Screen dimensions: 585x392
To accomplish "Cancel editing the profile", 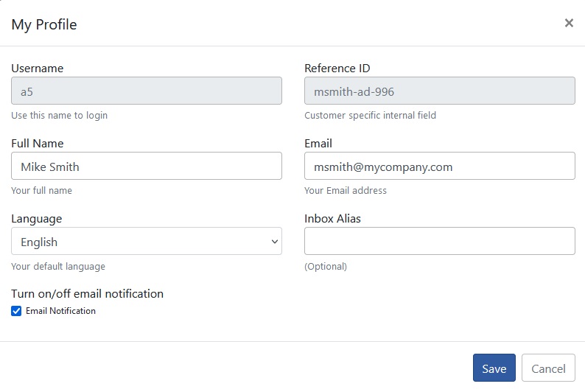I will [x=548, y=368].
